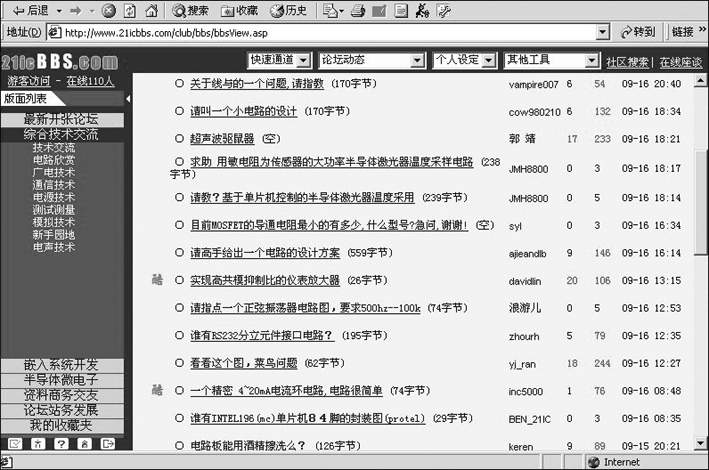Click the logout arrow icon in sidebar footer
Viewport: 709px width, 470px height.
[x=108, y=444]
